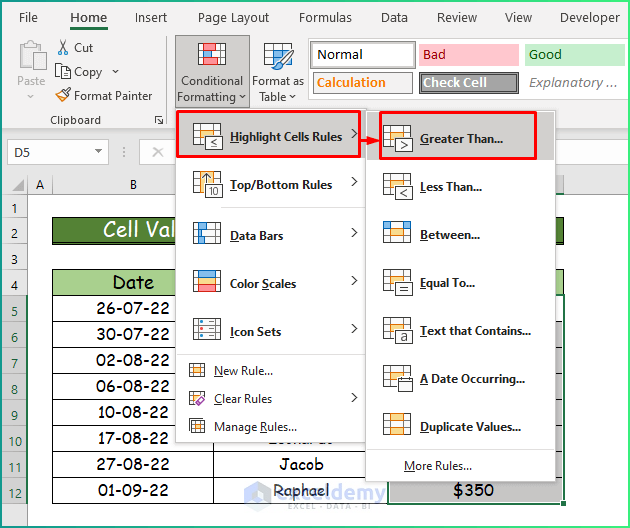Screen dimensions: 630x528
Task: Switch to the Page Layout tab
Action: tap(233, 18)
